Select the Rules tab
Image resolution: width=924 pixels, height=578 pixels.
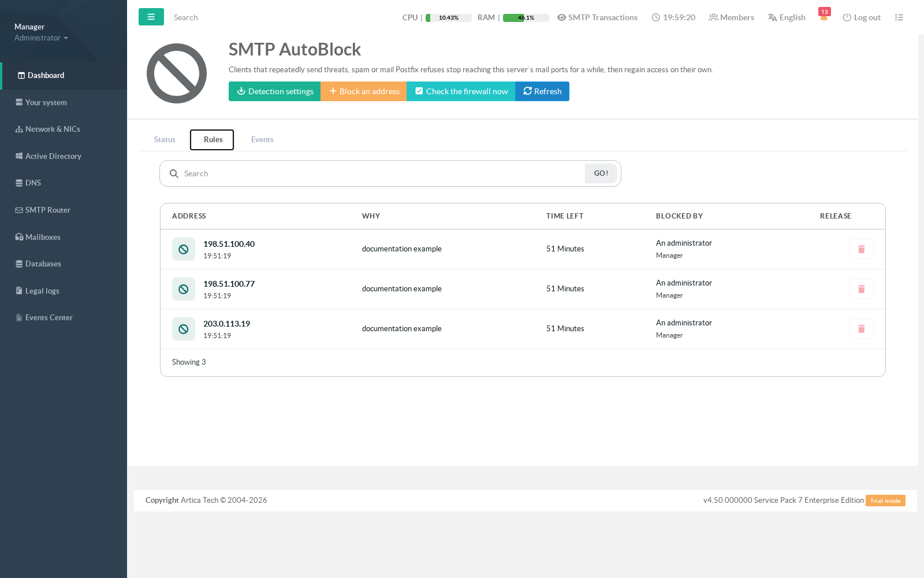[x=212, y=139]
